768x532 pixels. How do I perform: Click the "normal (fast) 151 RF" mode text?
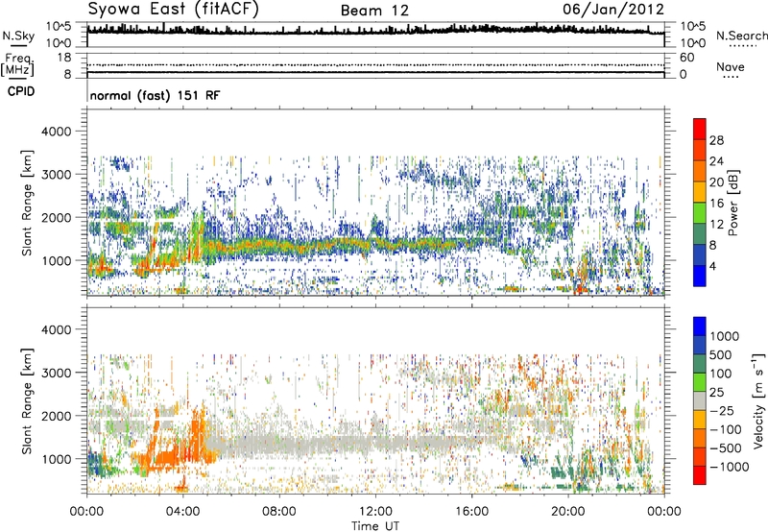point(155,95)
